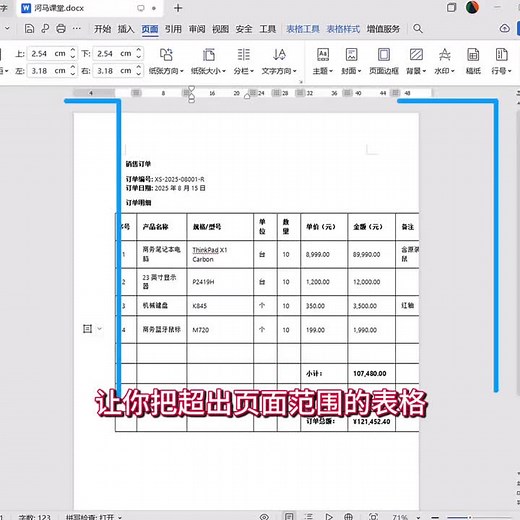
Task: Click the monitor icon on document tab
Action: pyautogui.click(x=141, y=8)
